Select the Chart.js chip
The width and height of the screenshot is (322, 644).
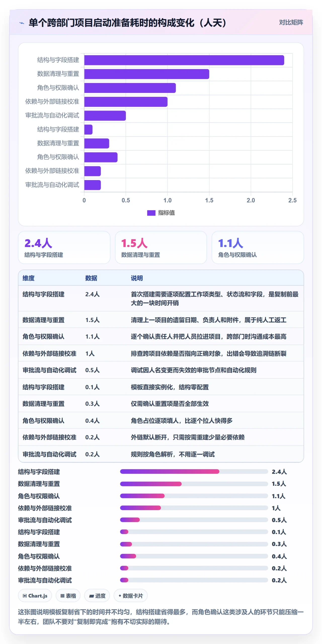35,596
